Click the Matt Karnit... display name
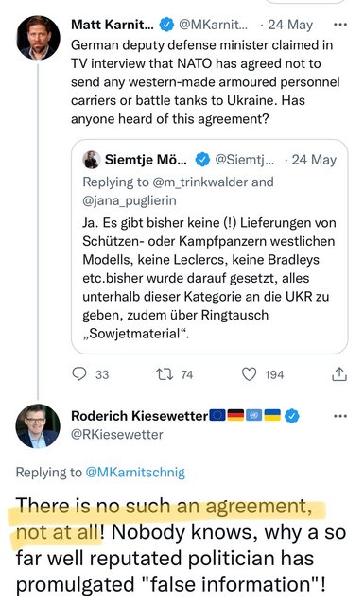The height and width of the screenshot is (605, 364). click(113, 25)
